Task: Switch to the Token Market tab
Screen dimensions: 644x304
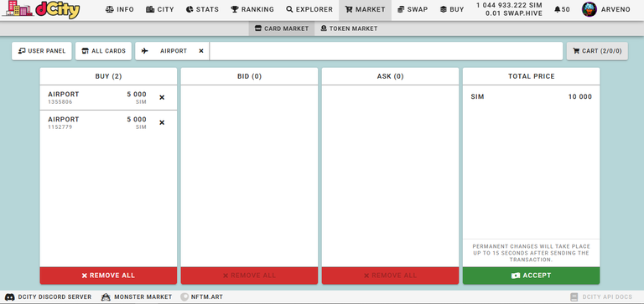Action: pyautogui.click(x=349, y=28)
